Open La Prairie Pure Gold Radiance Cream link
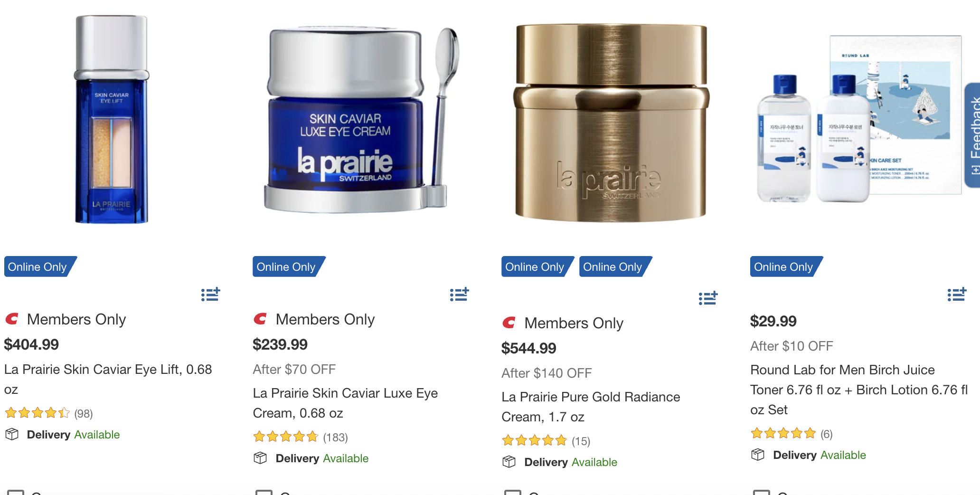The width and height of the screenshot is (980, 495). pos(591,407)
